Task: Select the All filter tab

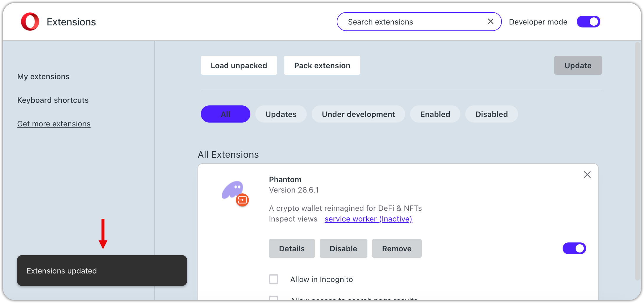Action: [225, 114]
